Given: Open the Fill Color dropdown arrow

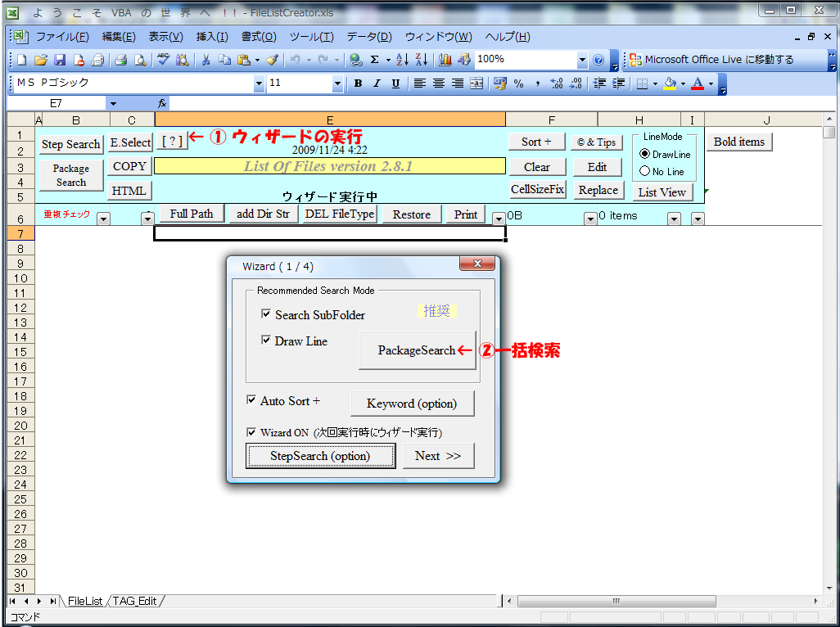Looking at the screenshot, I should [x=683, y=83].
